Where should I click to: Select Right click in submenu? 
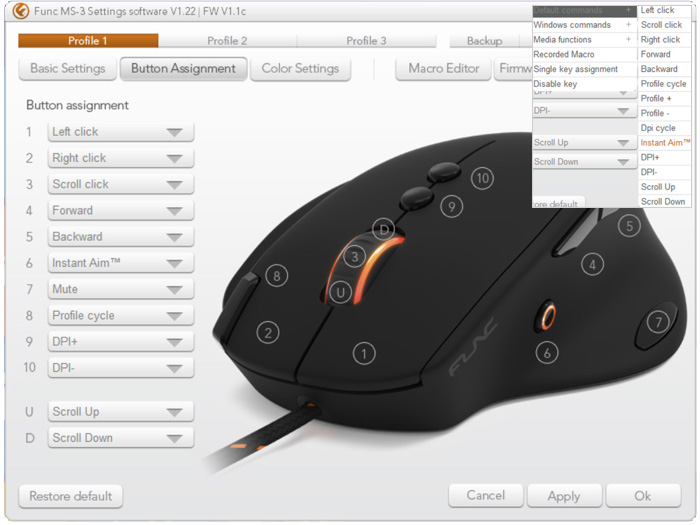[665, 40]
